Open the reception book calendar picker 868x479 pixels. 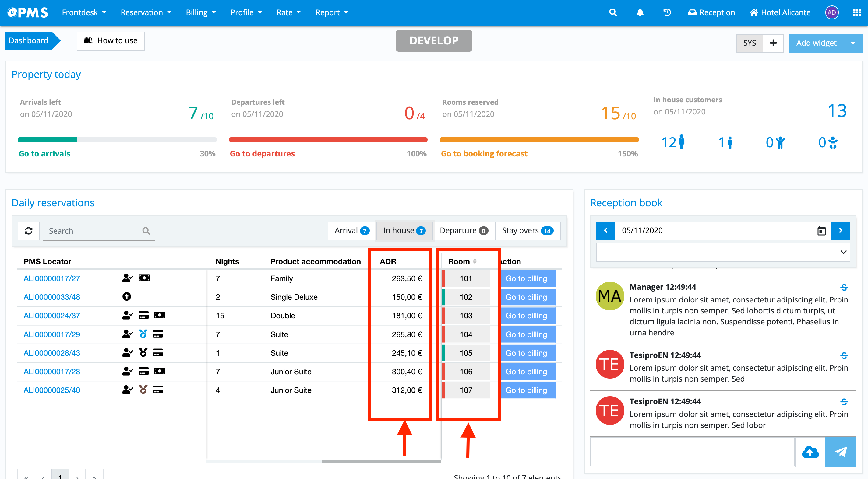pos(821,231)
